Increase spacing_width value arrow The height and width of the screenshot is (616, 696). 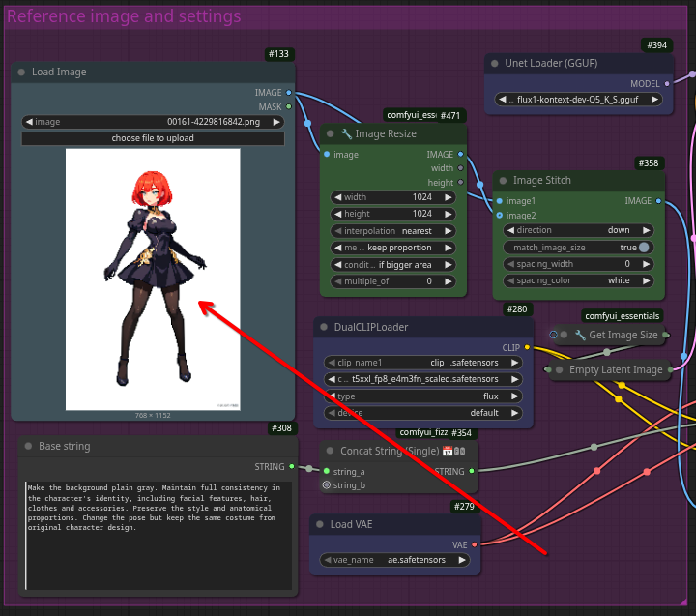pyautogui.click(x=647, y=264)
